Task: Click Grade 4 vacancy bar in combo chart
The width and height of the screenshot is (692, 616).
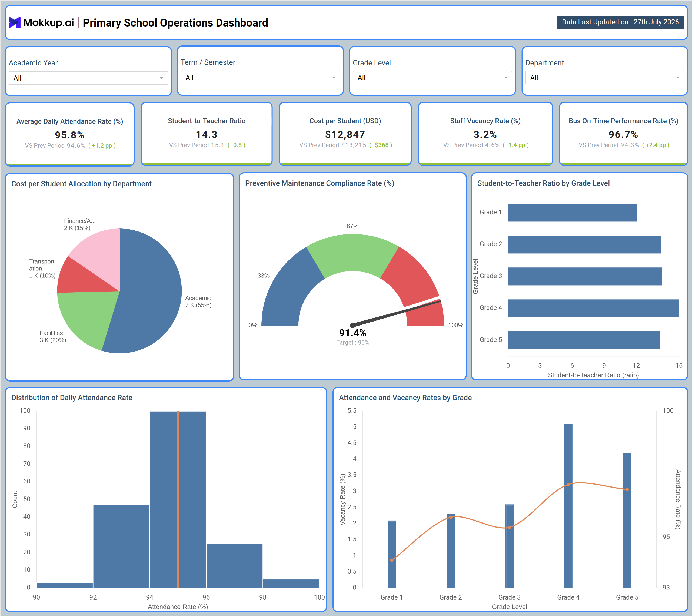Action: (568, 506)
